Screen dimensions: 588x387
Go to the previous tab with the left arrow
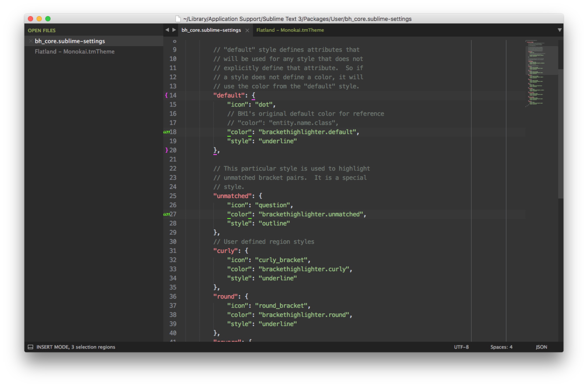click(167, 30)
